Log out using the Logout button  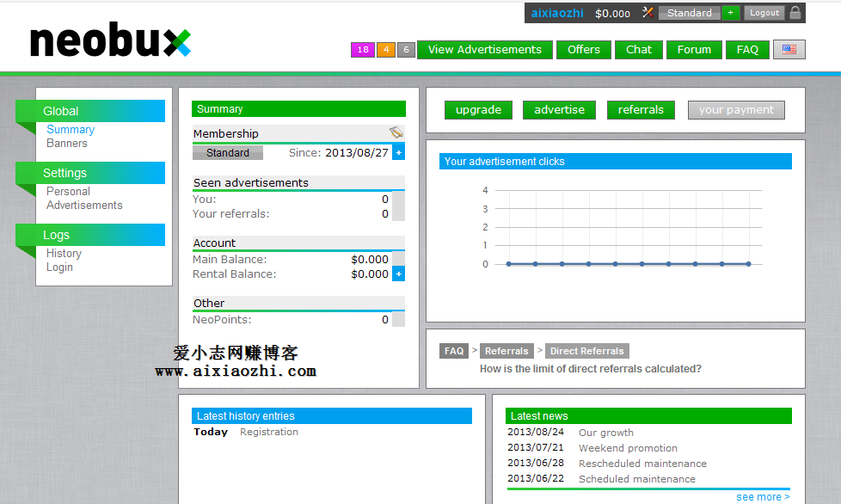764,13
